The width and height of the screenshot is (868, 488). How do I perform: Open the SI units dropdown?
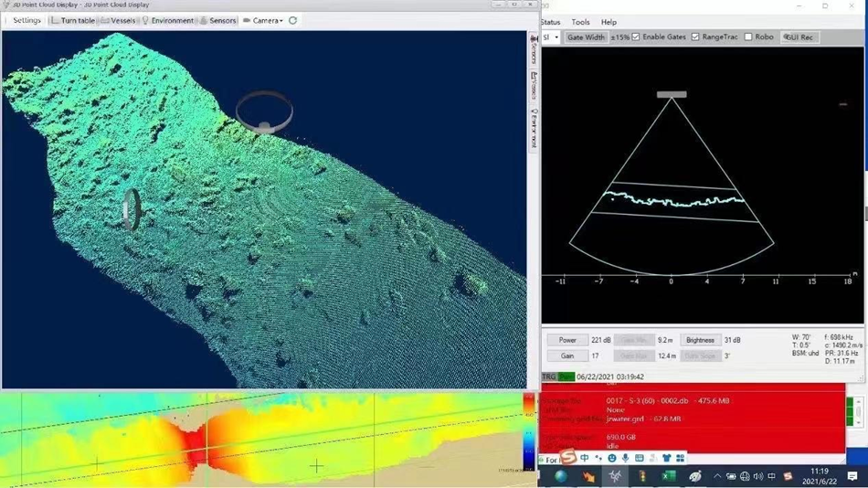click(x=550, y=37)
